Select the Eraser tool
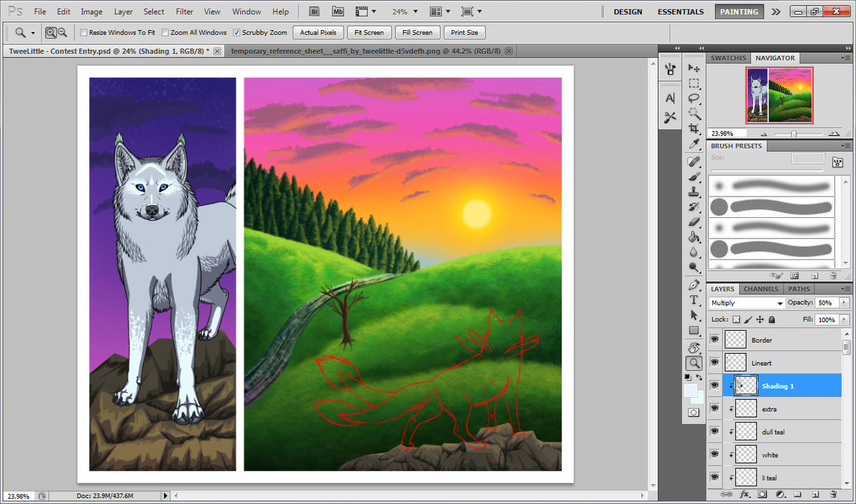 694,222
